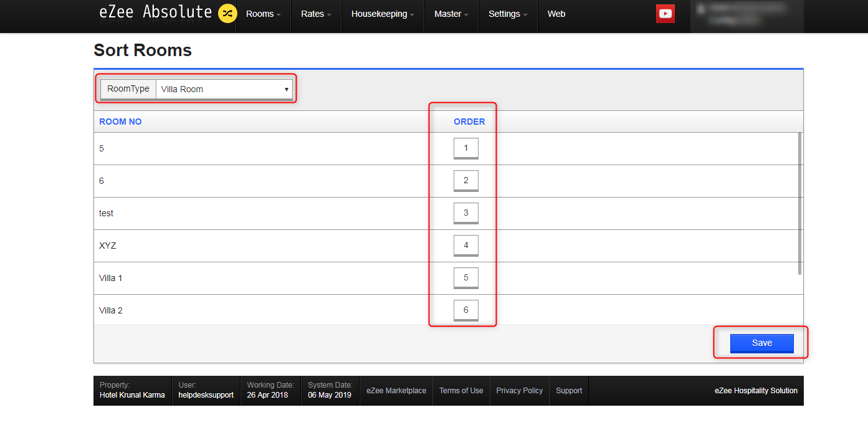Open the Master menu

(452, 14)
